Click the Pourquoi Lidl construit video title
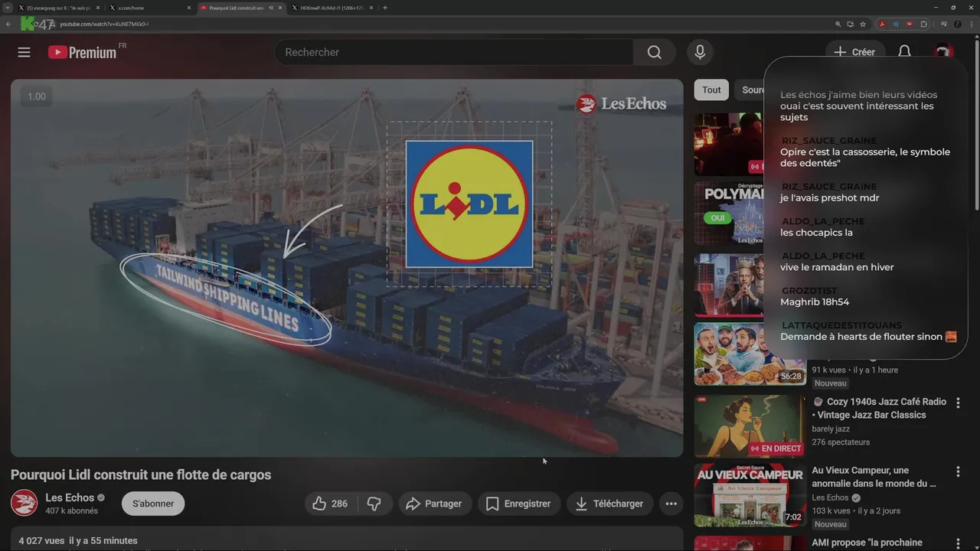This screenshot has width=980, height=551. [x=141, y=474]
